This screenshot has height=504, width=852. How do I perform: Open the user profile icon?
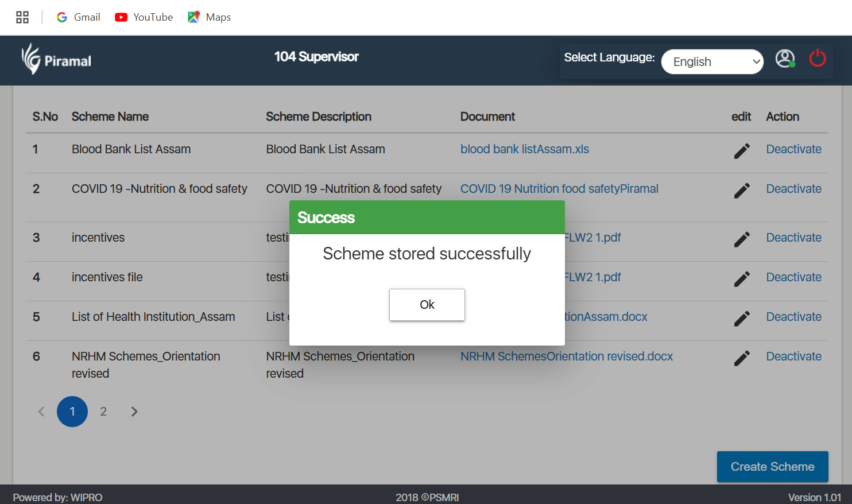785,59
